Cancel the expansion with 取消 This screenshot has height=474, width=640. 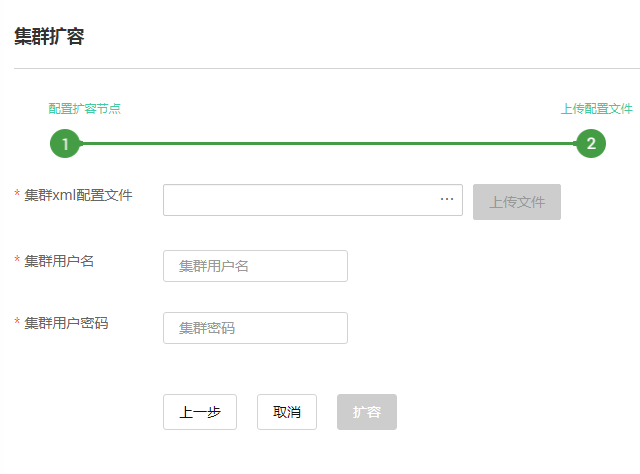[x=287, y=412]
